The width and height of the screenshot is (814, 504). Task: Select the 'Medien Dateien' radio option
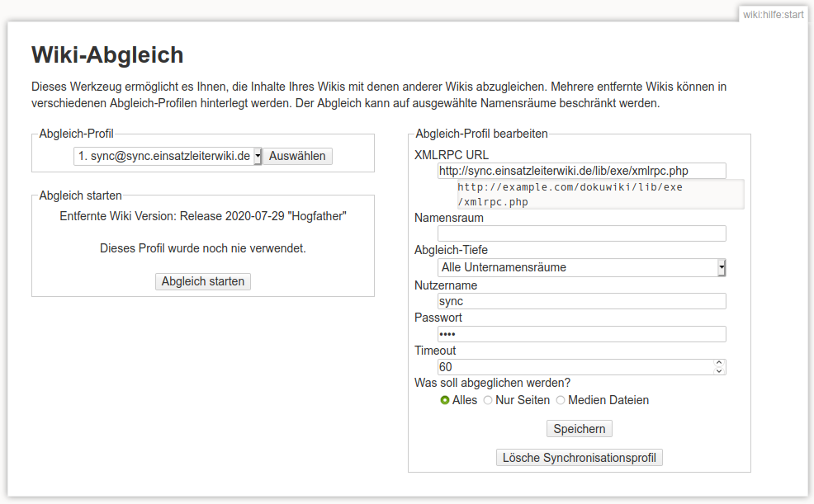pyautogui.click(x=561, y=400)
